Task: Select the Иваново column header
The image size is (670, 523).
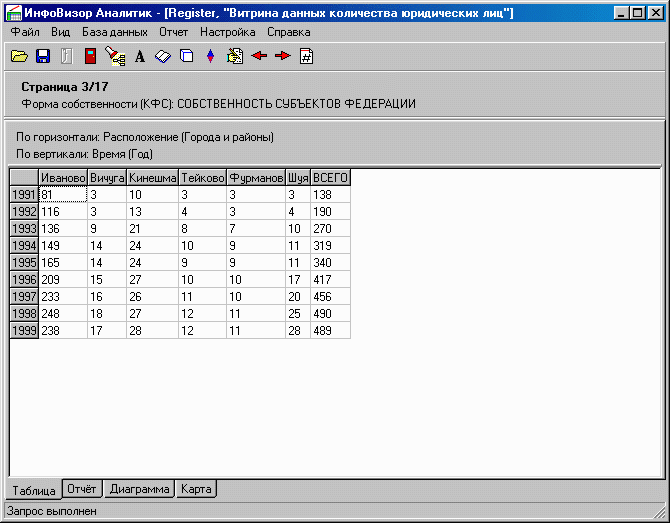Action: click(x=63, y=178)
